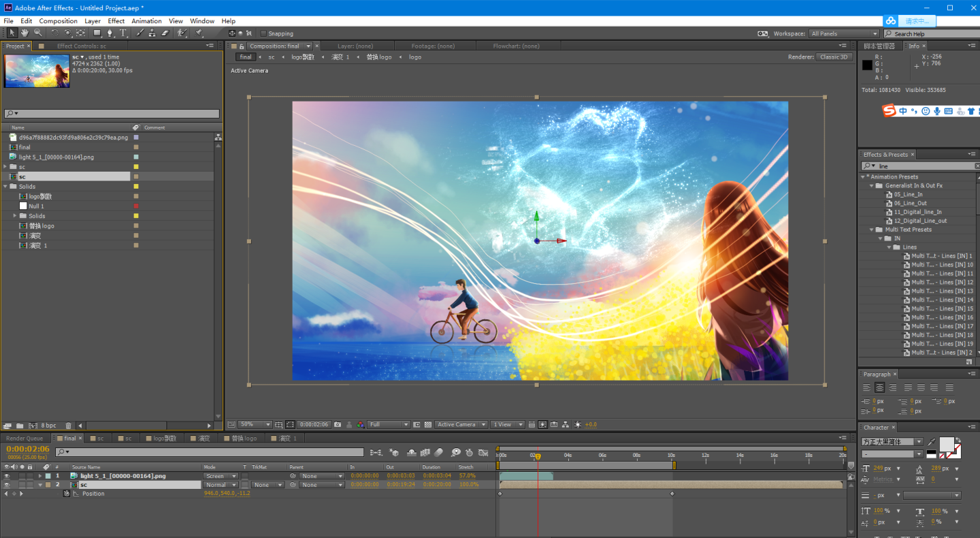Open the 1 View layout dropdown

tap(508, 424)
